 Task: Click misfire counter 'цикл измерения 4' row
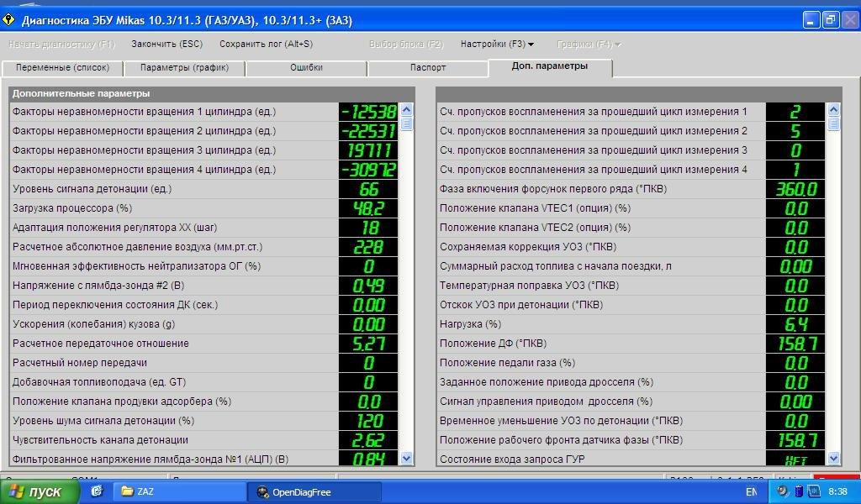631,170
